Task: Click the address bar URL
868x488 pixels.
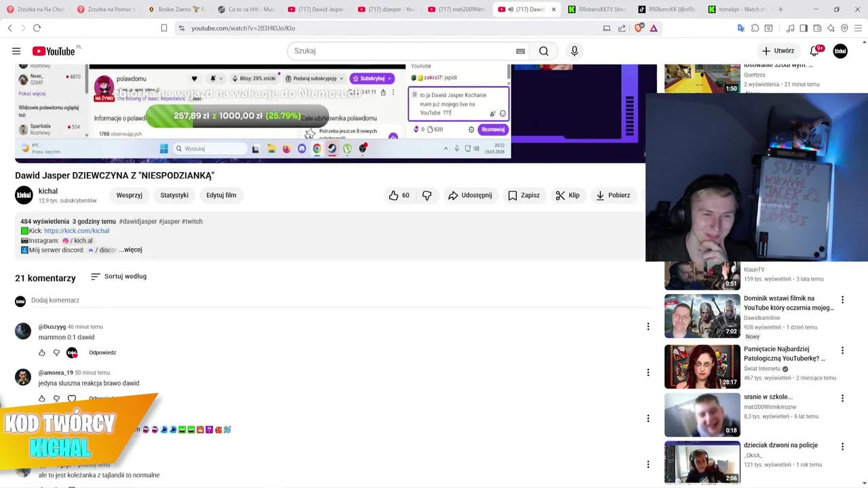Action: (243, 28)
